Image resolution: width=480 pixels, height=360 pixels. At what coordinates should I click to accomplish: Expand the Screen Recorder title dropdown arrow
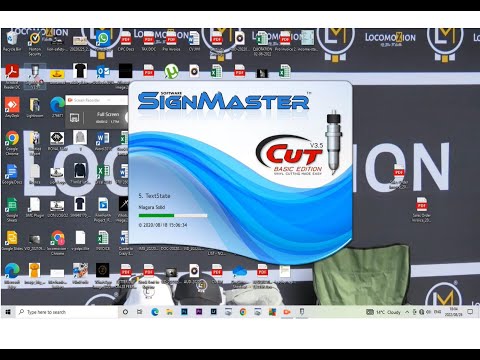point(109,100)
